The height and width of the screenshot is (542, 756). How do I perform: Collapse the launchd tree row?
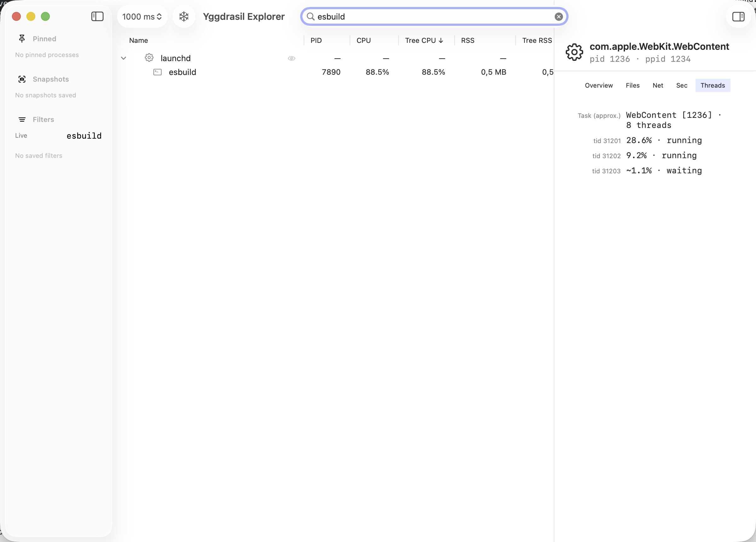tap(123, 58)
